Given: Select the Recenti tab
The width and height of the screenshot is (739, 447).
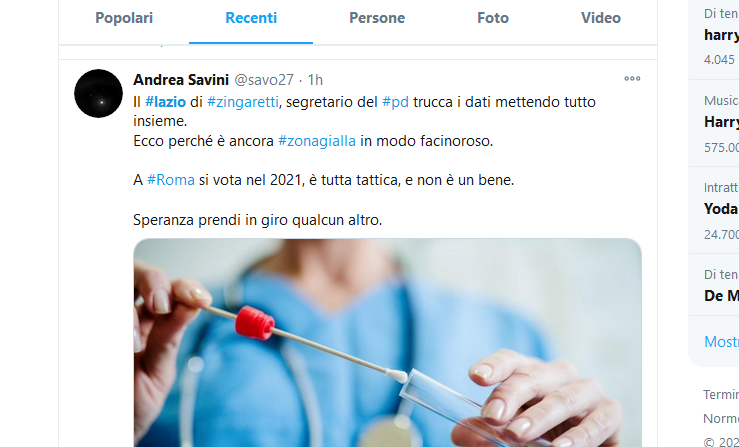Looking at the screenshot, I should point(251,18).
